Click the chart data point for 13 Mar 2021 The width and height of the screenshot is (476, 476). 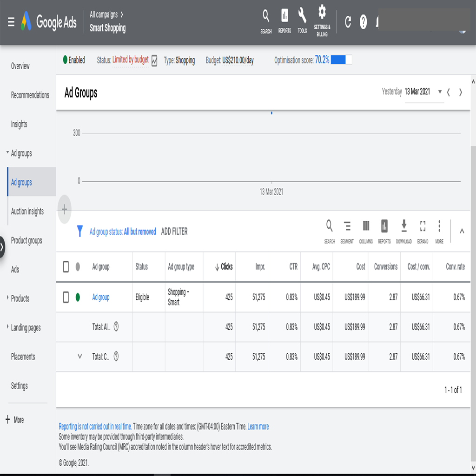[x=271, y=113]
